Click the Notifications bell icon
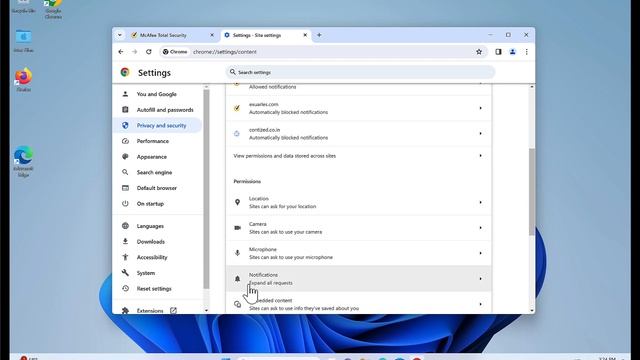Screen dimensions: 640x360 (x=237, y=279)
